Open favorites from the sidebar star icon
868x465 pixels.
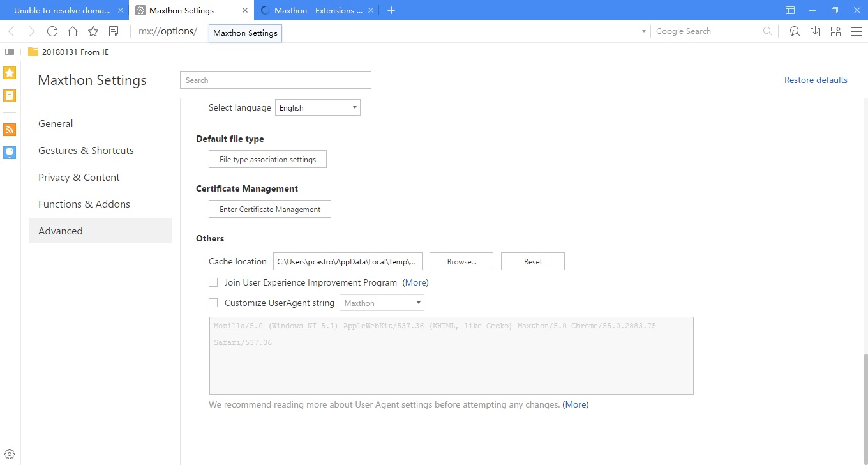[x=10, y=73]
